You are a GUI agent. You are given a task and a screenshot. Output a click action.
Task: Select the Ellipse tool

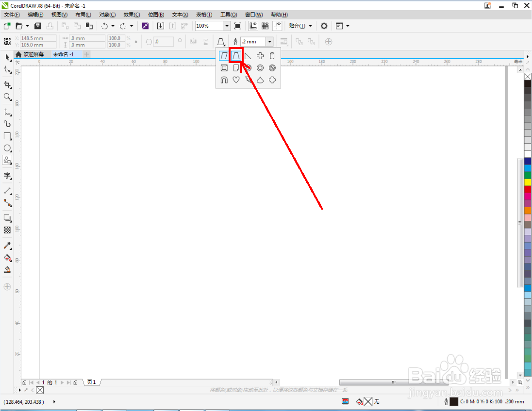point(7,148)
